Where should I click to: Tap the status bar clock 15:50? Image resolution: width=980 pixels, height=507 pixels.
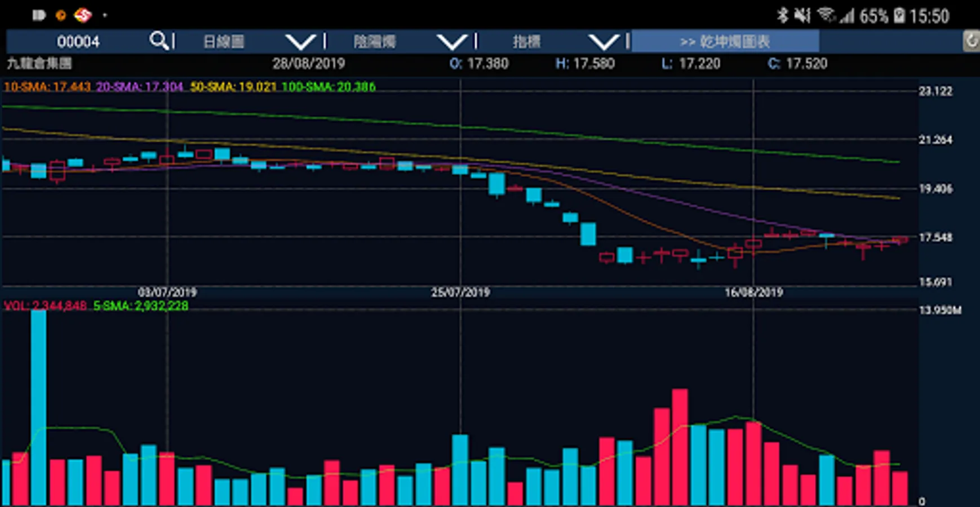point(929,16)
